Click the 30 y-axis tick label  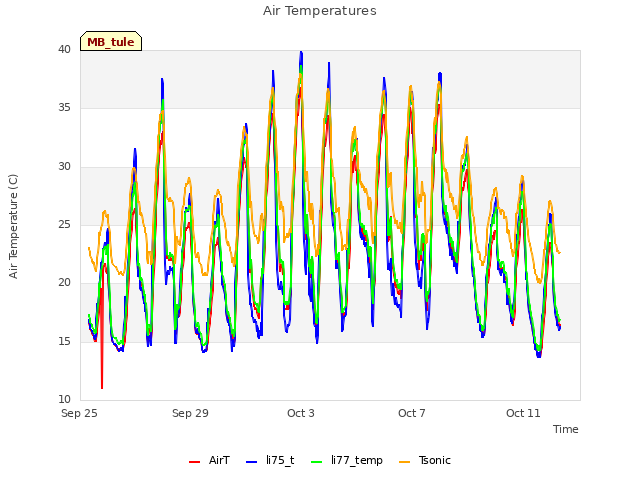(64, 167)
